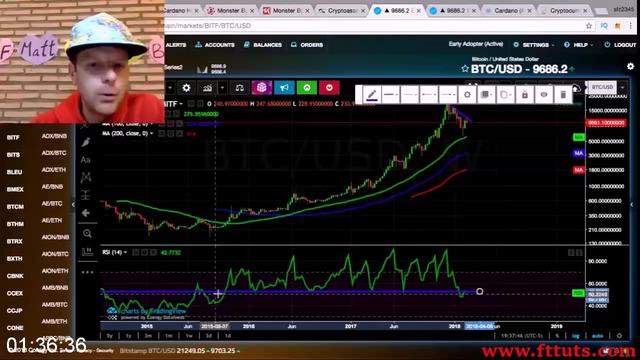Select the Aa text tool
The width and height of the screenshot is (640, 360).
(x=86, y=160)
